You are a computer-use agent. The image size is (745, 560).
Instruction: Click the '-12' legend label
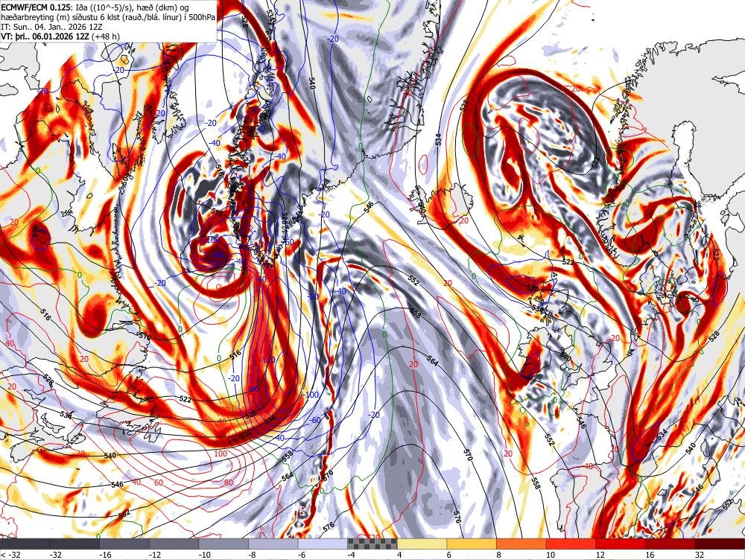(x=154, y=555)
